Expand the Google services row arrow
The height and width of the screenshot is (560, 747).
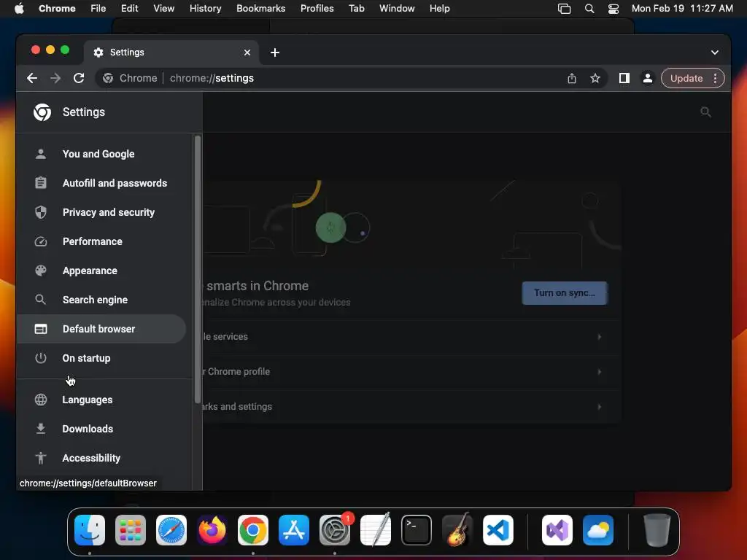[600, 337]
